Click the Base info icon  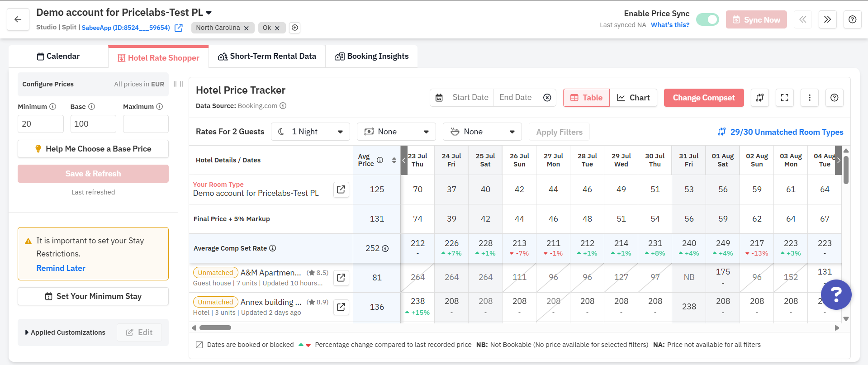pos(92,107)
